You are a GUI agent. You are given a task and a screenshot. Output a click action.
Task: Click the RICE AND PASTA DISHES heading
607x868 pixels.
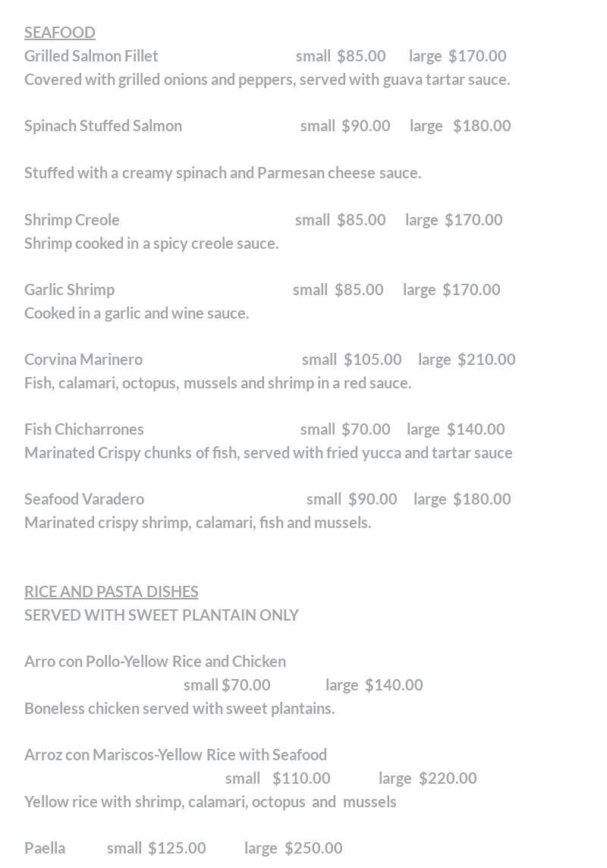pyautogui.click(x=112, y=591)
